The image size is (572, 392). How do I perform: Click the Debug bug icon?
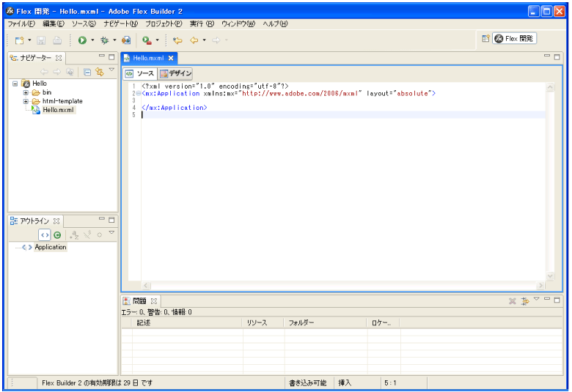104,40
